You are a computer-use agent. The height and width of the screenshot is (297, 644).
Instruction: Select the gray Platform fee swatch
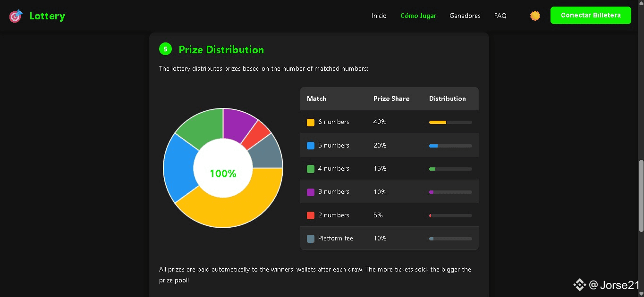(311, 239)
